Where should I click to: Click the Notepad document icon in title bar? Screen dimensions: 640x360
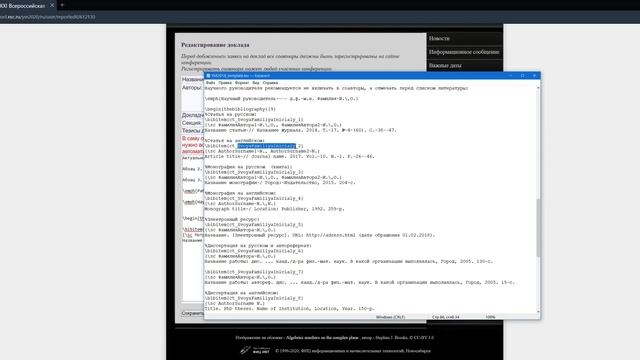click(208, 76)
